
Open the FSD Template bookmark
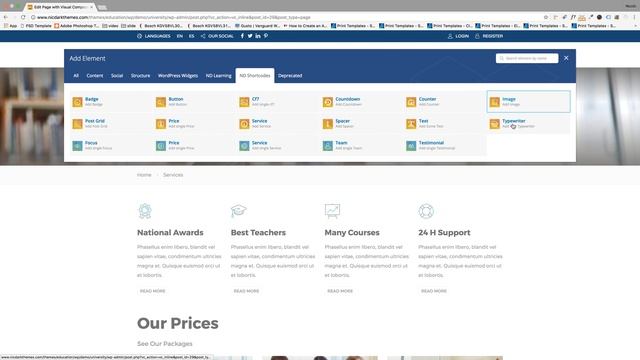coord(36,25)
